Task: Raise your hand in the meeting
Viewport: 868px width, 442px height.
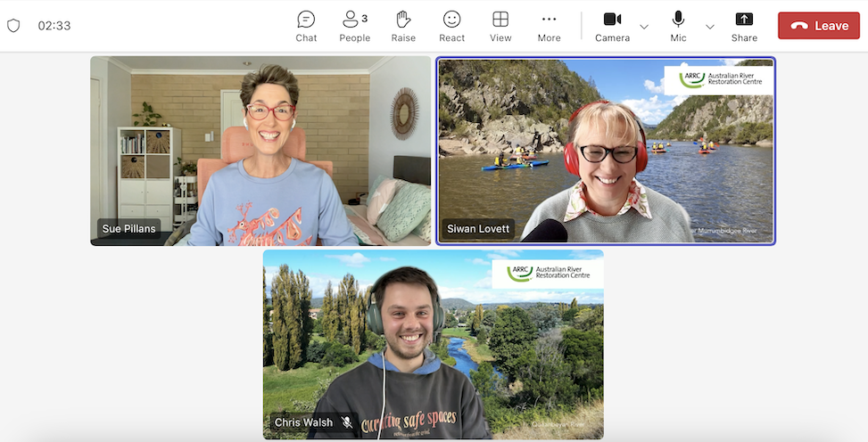Action: [x=403, y=26]
